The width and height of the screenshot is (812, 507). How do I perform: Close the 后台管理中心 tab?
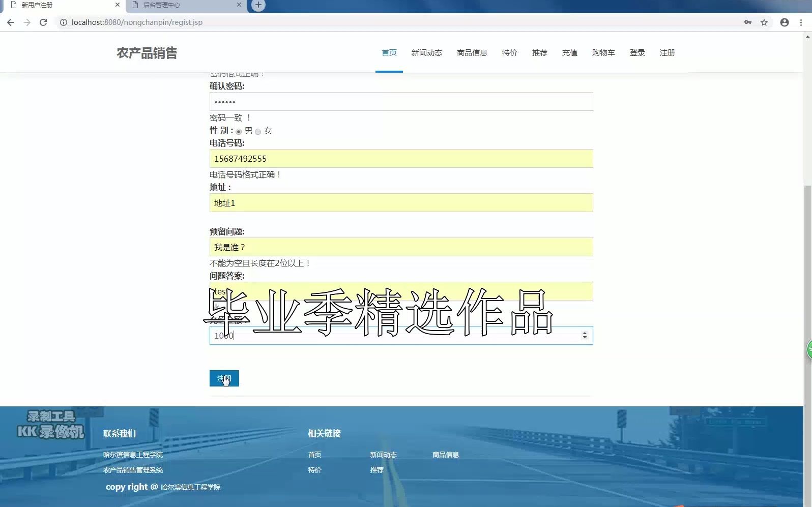click(239, 5)
